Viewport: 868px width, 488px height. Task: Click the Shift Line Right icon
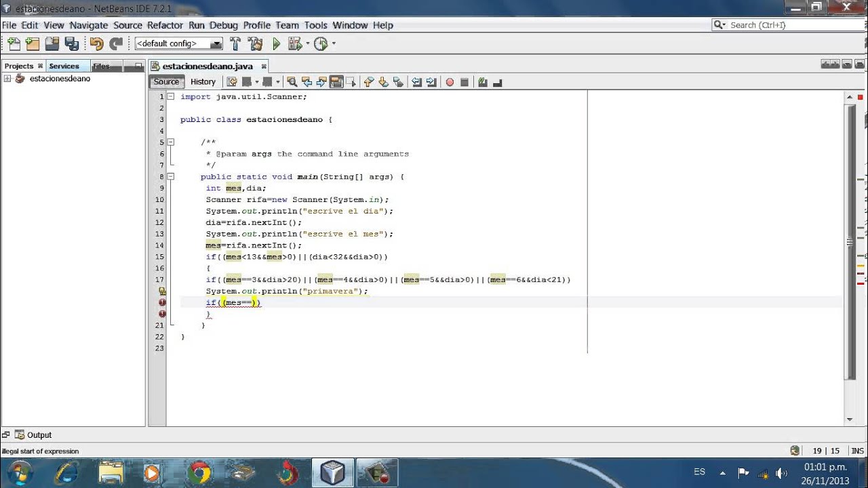[432, 82]
